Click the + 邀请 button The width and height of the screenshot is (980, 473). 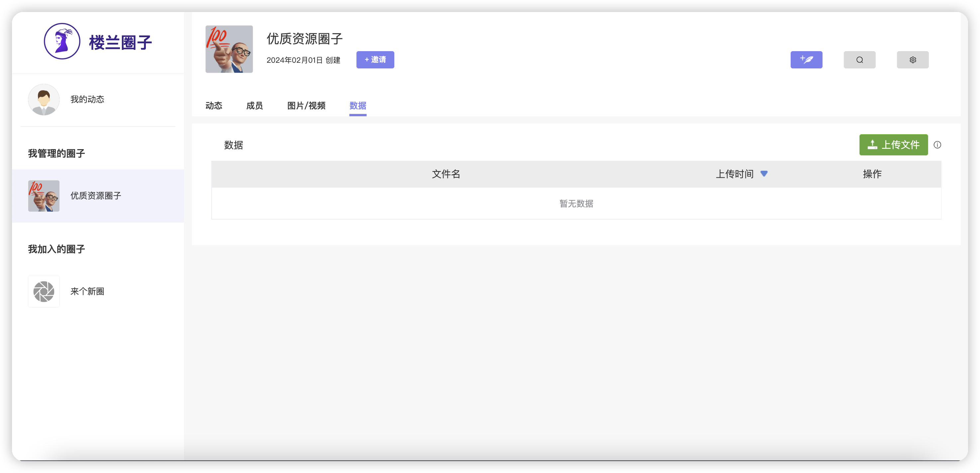[375, 60]
